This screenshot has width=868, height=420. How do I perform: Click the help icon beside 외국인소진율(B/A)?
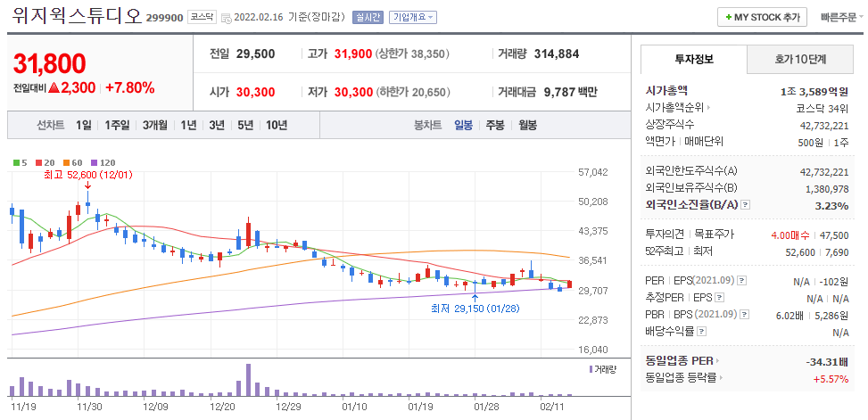click(746, 205)
